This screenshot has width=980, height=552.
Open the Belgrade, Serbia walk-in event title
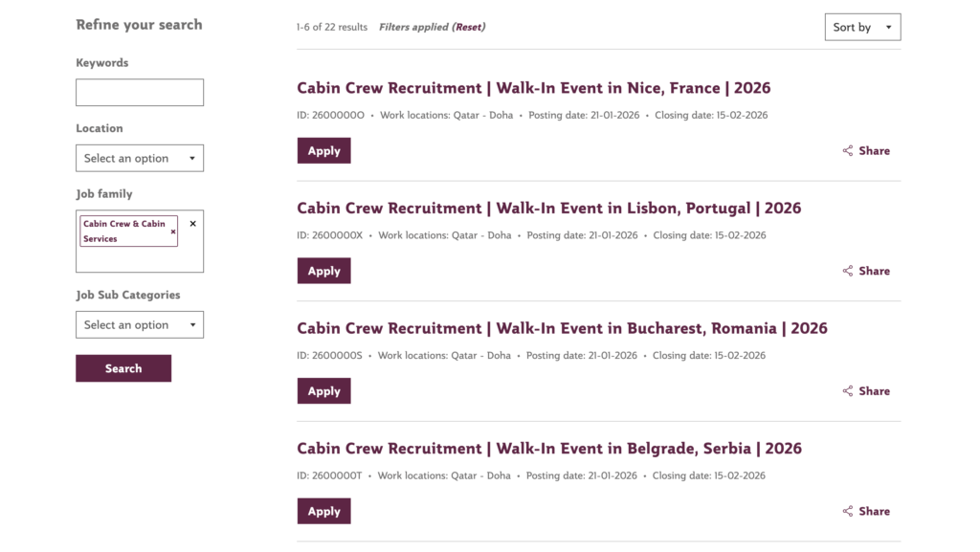(548, 448)
